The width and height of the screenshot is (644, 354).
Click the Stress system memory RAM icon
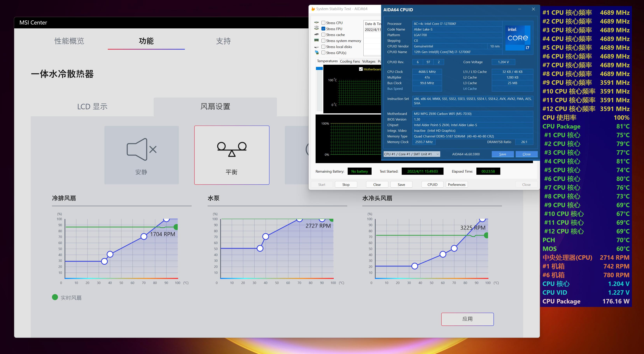pos(317,40)
